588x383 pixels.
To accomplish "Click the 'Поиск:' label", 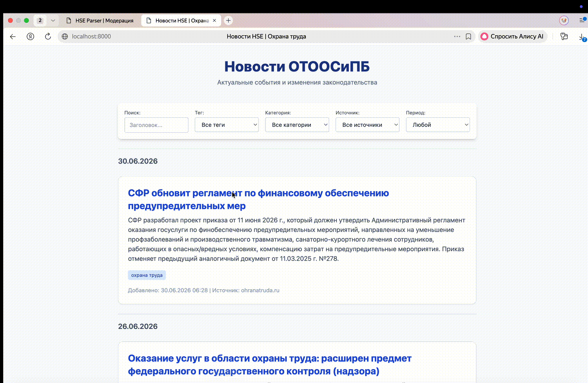I will coord(132,113).
